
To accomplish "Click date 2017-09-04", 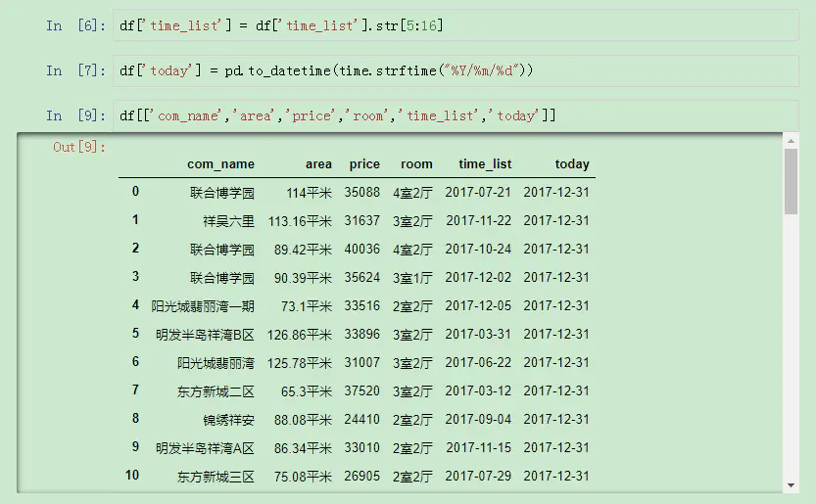I will click(478, 419).
